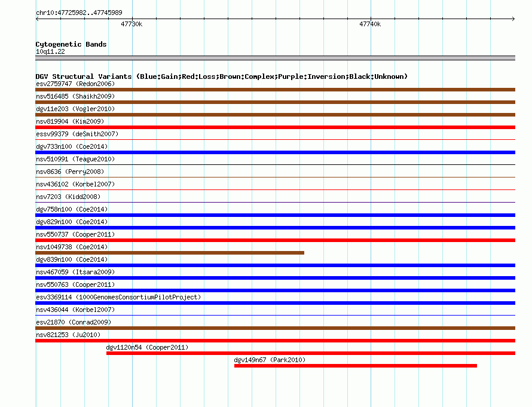Click the dgv1120n54 (Cooper2011) label
This screenshot has height=407, width=532.
pos(147,347)
